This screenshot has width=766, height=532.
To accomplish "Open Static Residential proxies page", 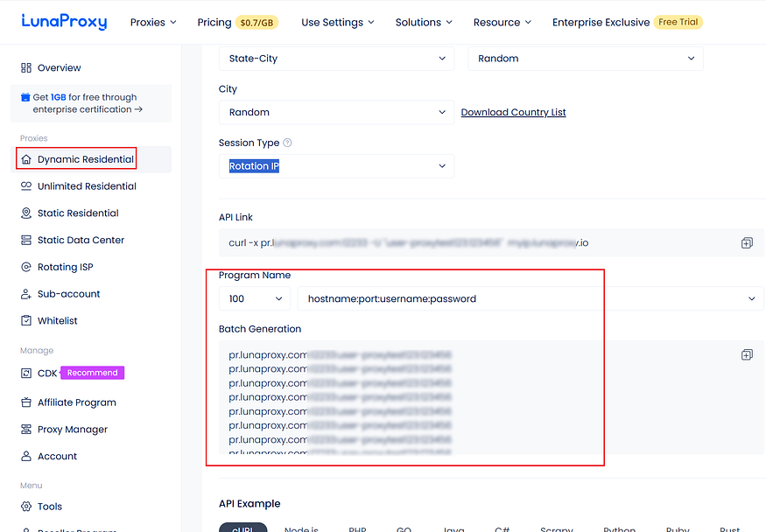I will click(78, 213).
